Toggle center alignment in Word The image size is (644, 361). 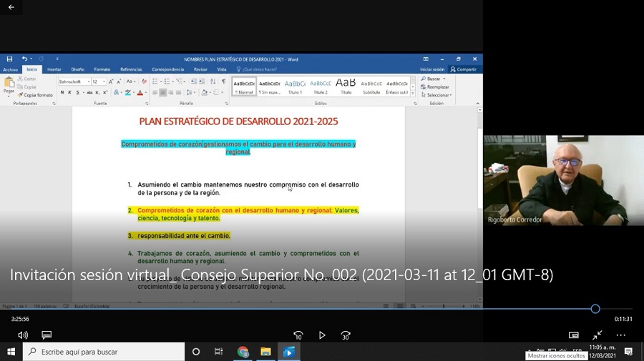pyautogui.click(x=162, y=93)
